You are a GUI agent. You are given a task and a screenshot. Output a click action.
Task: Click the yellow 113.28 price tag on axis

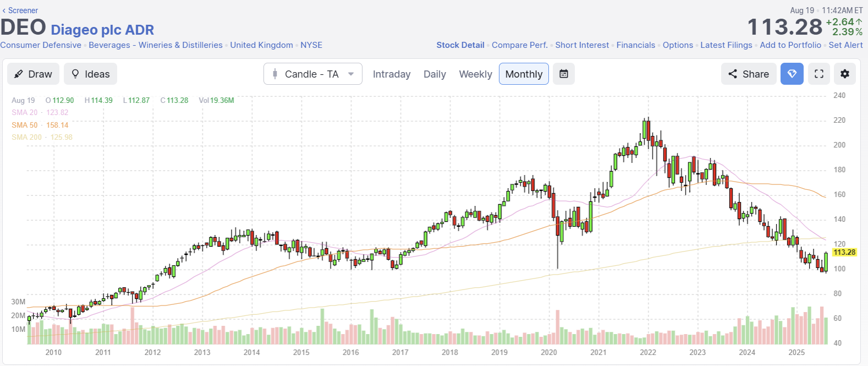[844, 252]
